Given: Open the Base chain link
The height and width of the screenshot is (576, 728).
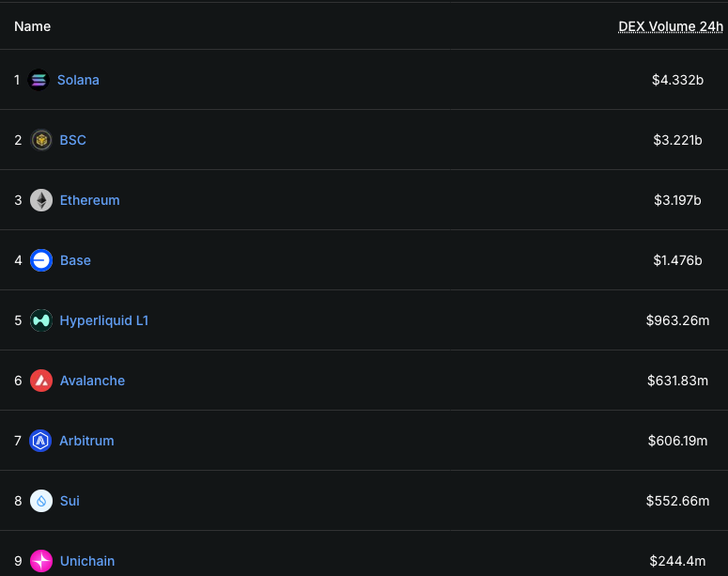Looking at the screenshot, I should pos(75,260).
